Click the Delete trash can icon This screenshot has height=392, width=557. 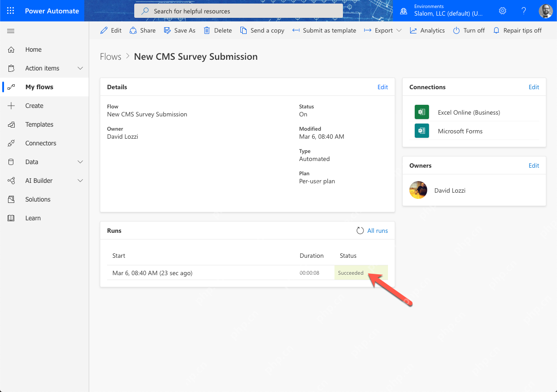click(207, 30)
